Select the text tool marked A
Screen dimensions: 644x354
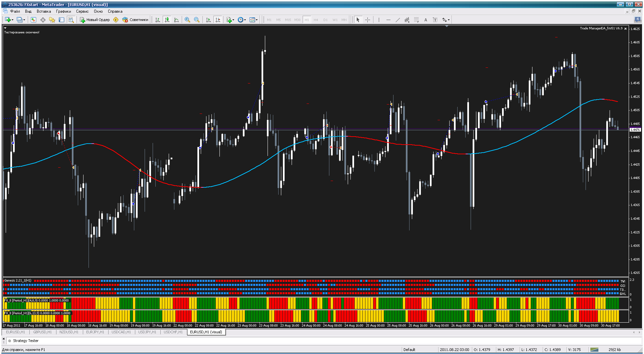pyautogui.click(x=426, y=20)
